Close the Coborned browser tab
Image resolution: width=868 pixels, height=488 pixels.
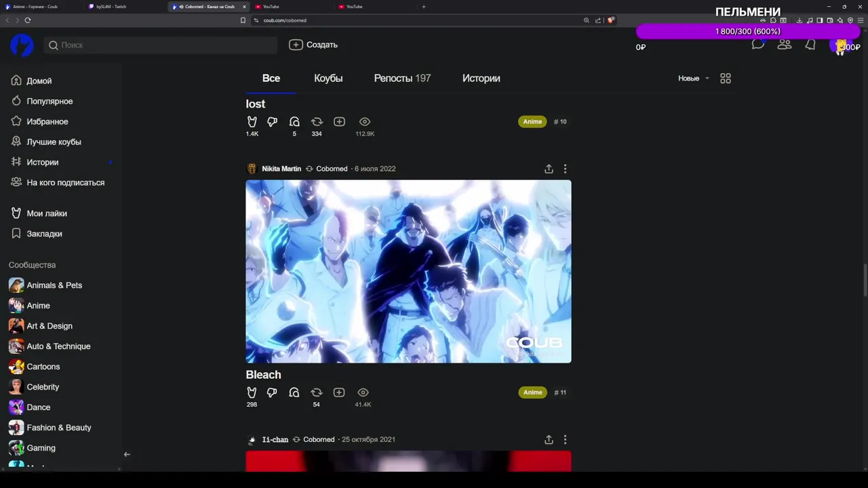tap(244, 7)
